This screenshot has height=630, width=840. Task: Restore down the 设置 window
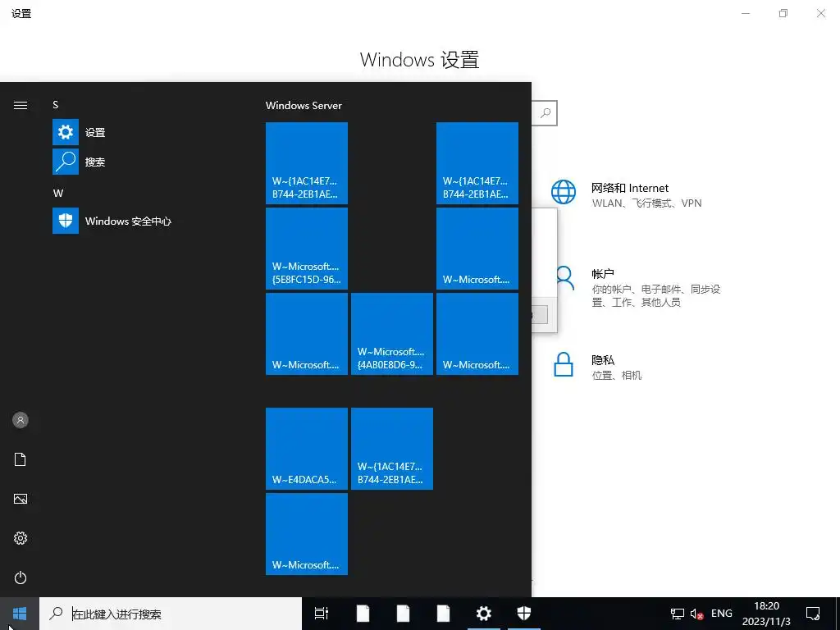pyautogui.click(x=783, y=13)
